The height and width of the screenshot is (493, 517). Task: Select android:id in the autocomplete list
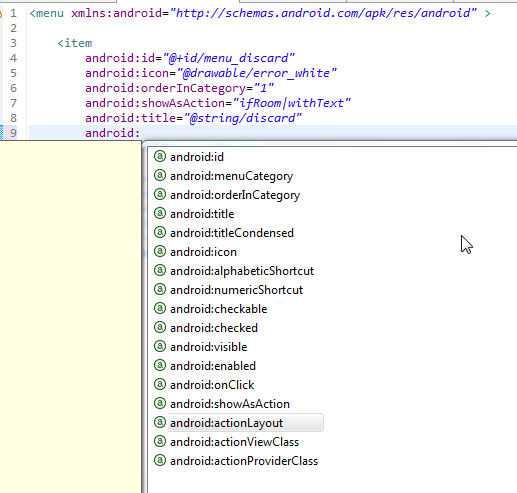tap(197, 157)
